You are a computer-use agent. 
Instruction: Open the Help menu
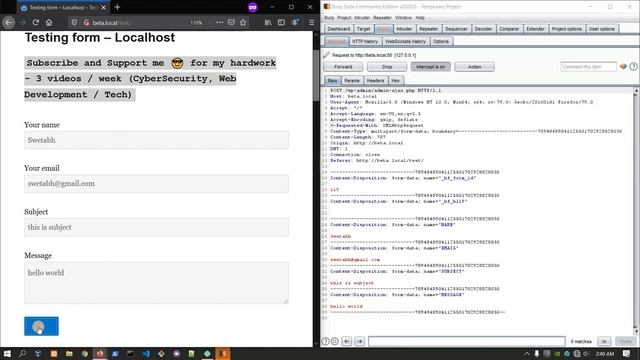tap(420, 18)
